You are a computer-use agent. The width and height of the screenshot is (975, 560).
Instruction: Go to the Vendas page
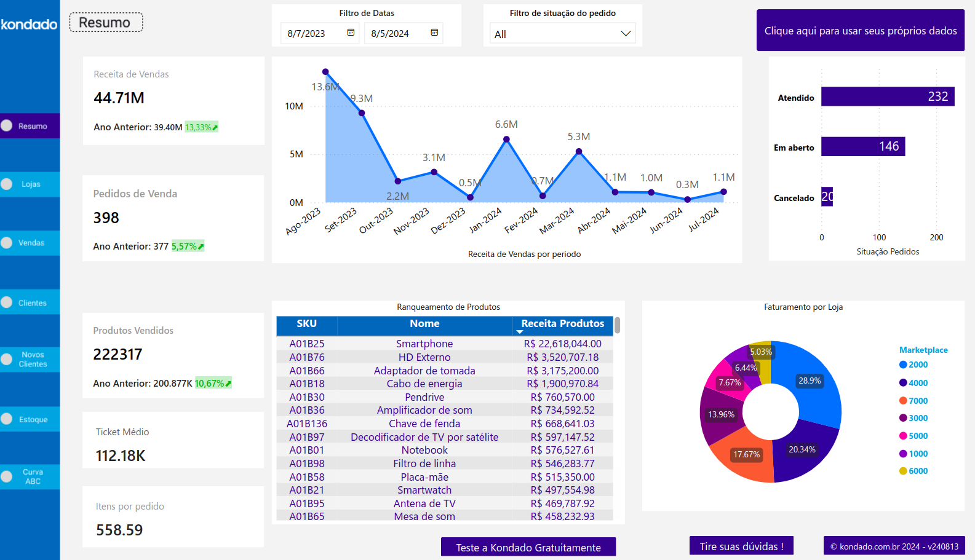point(30,243)
